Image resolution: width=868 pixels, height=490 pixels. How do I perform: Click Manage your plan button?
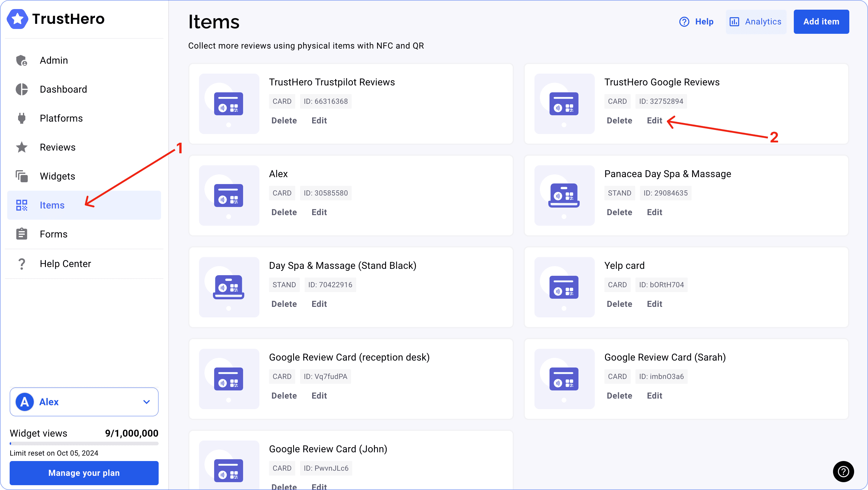84,473
